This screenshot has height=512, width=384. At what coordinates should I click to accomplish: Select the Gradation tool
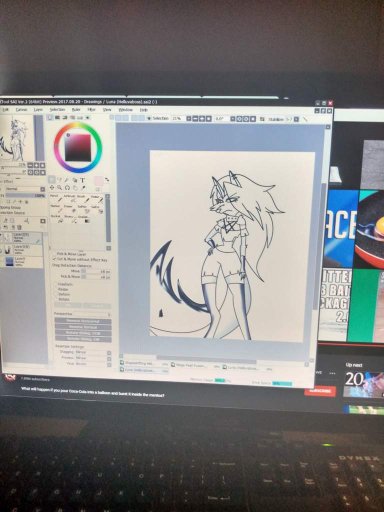(86, 219)
